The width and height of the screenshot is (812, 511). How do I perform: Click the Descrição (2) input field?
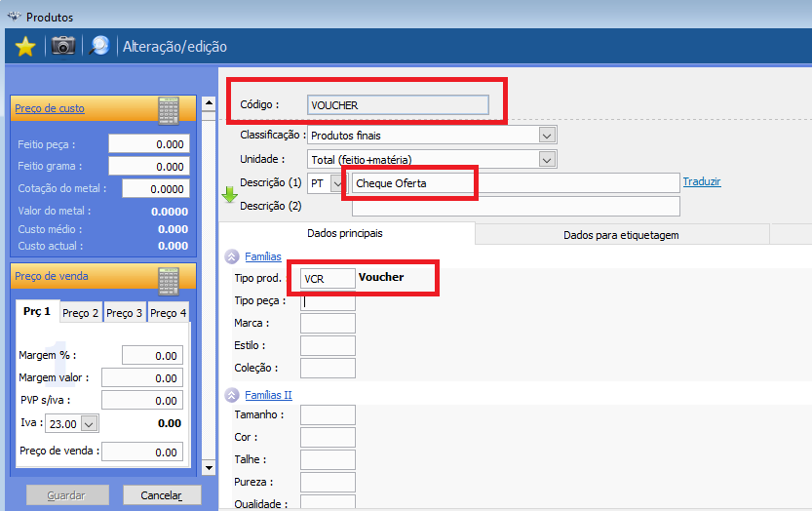click(516, 206)
